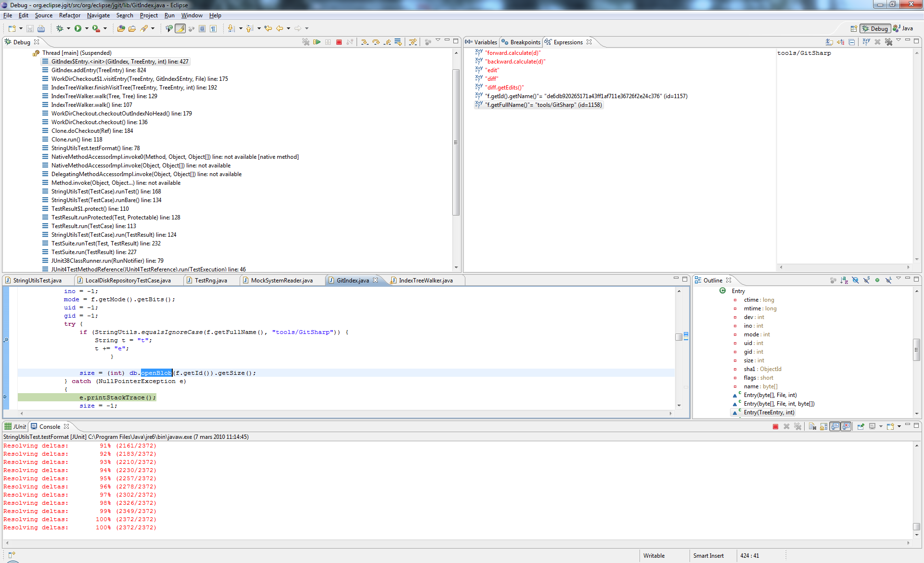Toggle Use Step Filters button
The image size is (924, 563).
coord(412,42)
